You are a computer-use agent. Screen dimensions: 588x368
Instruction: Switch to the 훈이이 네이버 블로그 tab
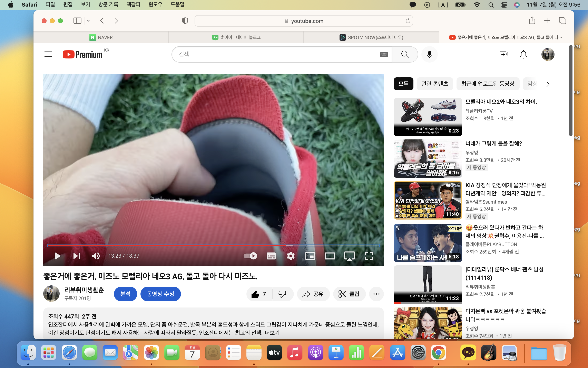pyautogui.click(x=236, y=37)
